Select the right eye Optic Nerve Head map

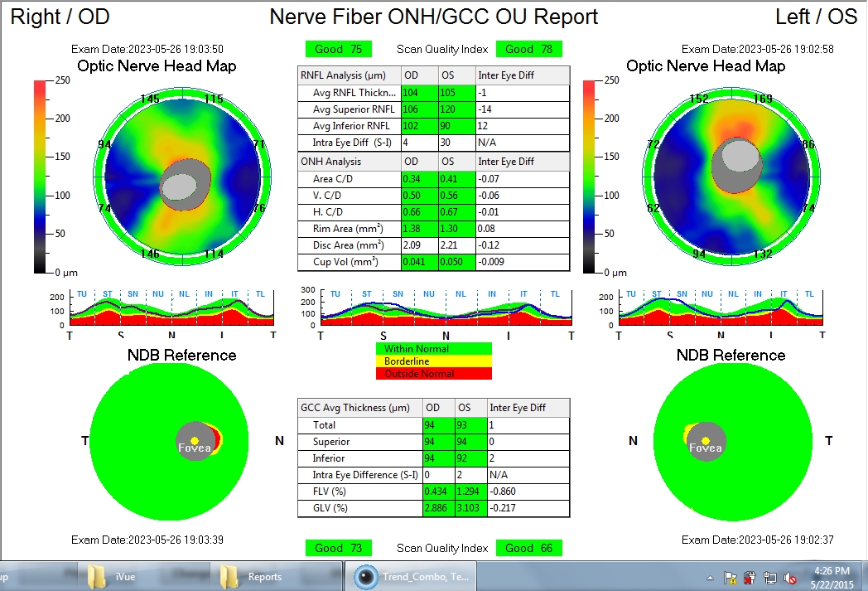pyautogui.click(x=182, y=176)
